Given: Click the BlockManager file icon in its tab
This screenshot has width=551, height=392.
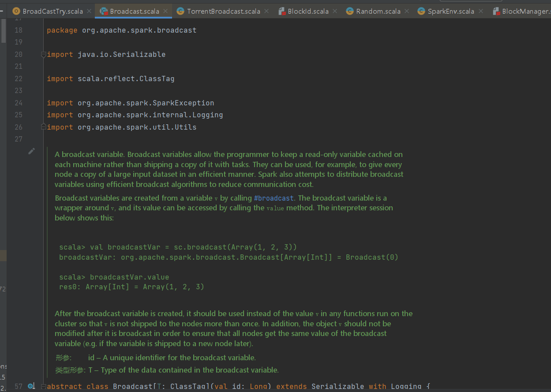Looking at the screenshot, I should 495,11.
